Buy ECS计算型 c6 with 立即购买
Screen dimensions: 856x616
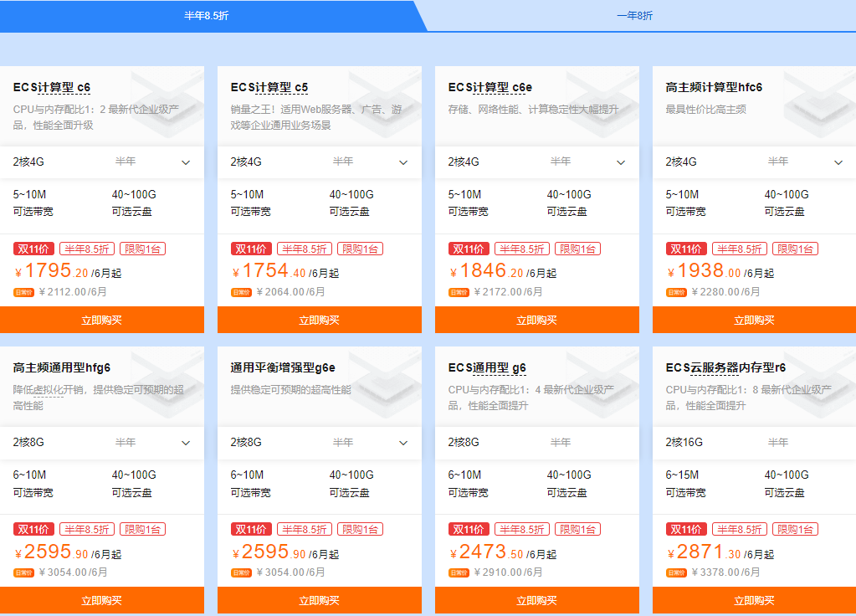102,320
